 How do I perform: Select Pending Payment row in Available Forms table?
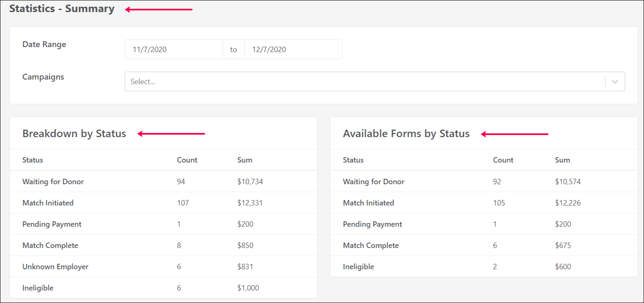(372, 224)
